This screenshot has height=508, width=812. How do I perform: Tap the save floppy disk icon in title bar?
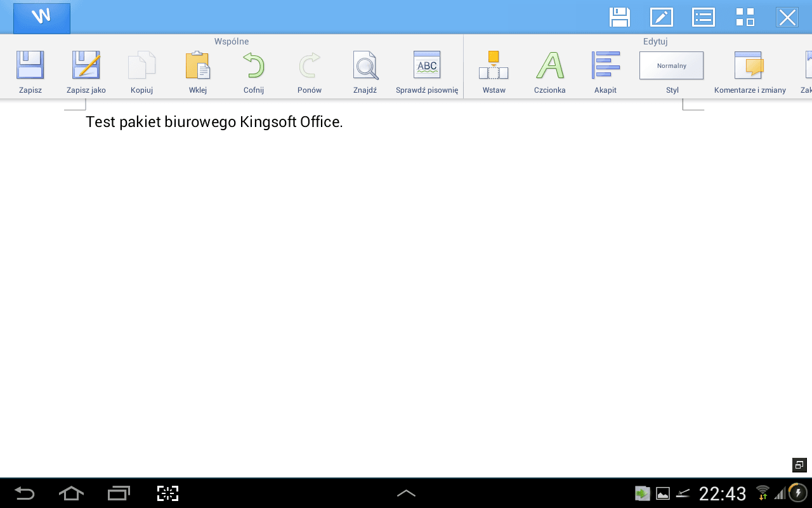pos(619,17)
